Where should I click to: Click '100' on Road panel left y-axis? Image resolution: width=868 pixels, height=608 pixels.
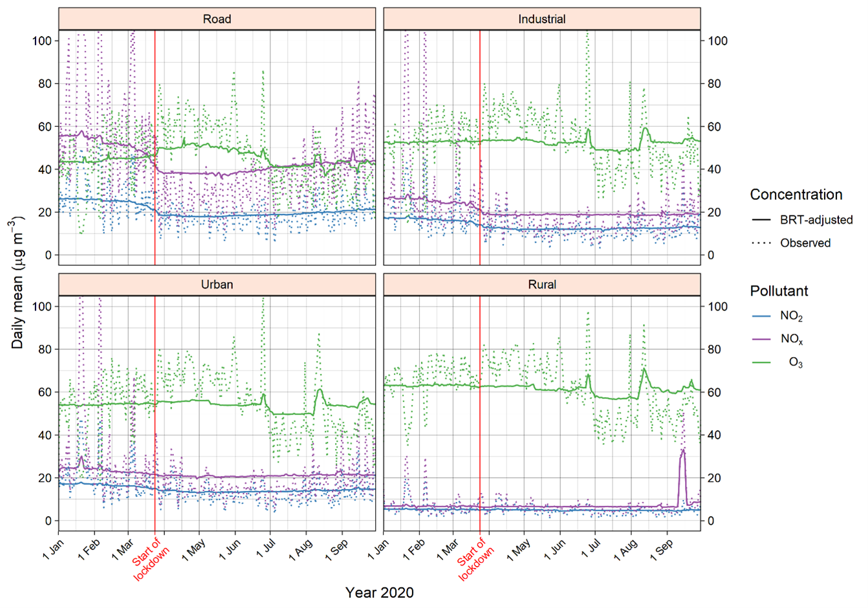click(x=41, y=41)
